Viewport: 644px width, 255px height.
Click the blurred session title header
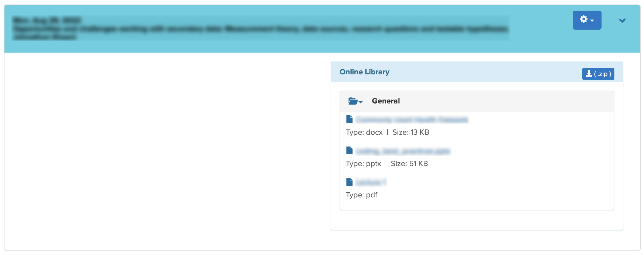[261, 28]
